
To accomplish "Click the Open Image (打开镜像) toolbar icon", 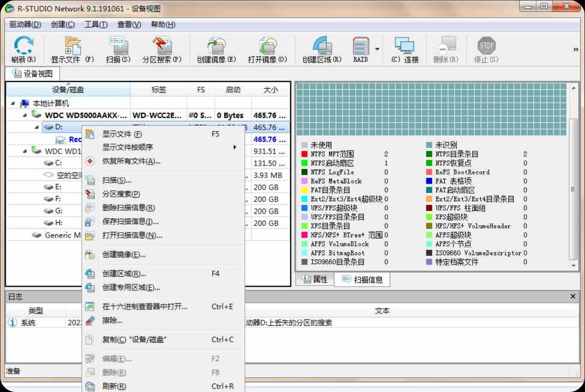I will tap(267, 49).
